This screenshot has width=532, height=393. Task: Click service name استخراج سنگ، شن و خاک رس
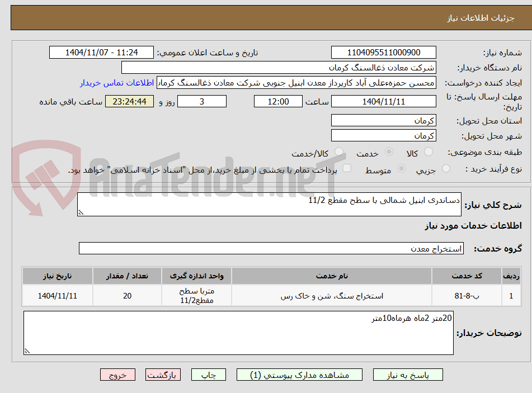click(x=332, y=296)
